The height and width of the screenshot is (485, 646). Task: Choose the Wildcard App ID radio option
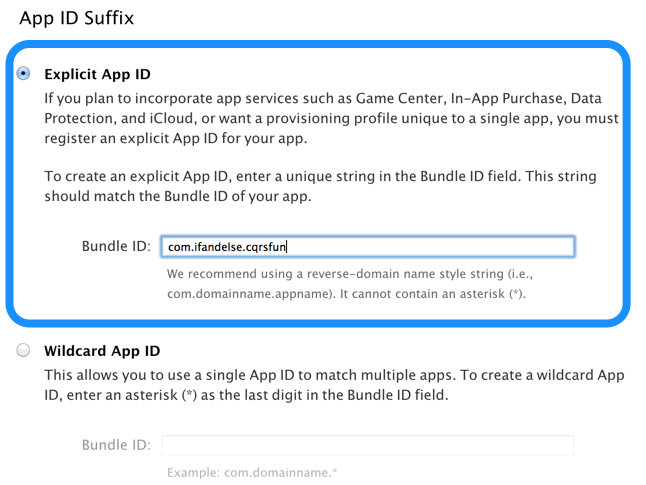click(x=24, y=351)
